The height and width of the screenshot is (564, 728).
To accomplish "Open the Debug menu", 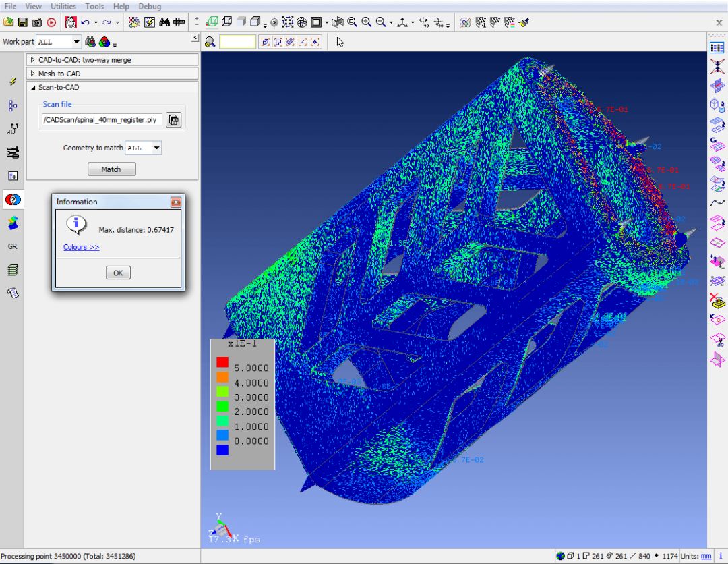I will click(150, 7).
